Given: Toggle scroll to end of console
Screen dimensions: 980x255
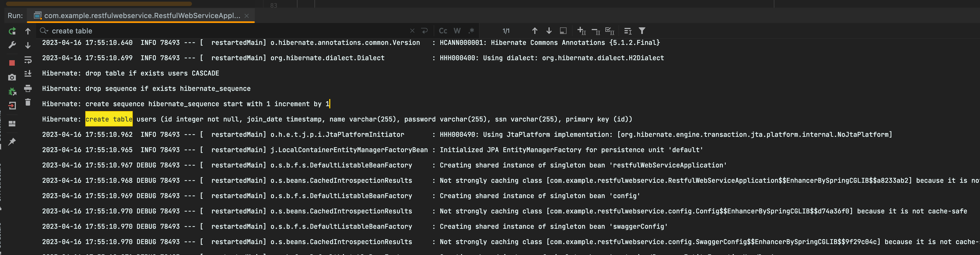Looking at the screenshot, I should (28, 74).
